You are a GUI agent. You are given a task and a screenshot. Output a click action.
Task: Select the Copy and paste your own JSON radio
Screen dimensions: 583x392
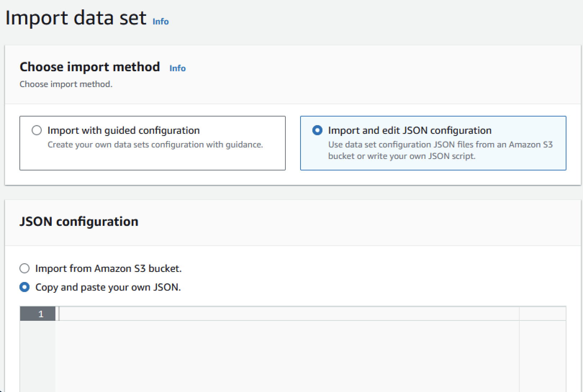point(24,287)
